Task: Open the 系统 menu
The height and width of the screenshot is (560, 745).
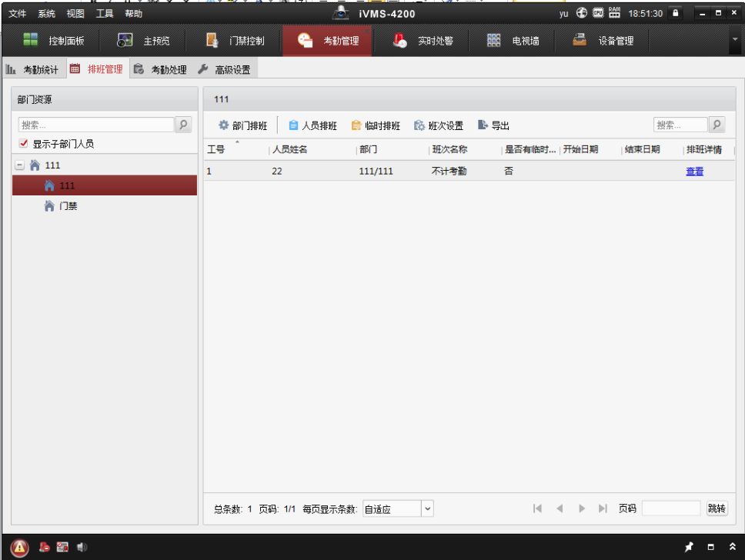Action: (46, 13)
